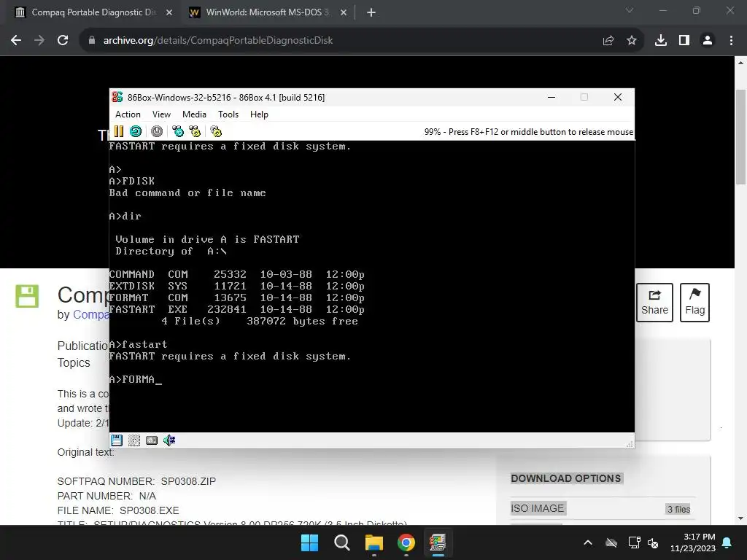Open the clock showing 3:17 PM
Screen dimensions: 747x560
click(693, 542)
